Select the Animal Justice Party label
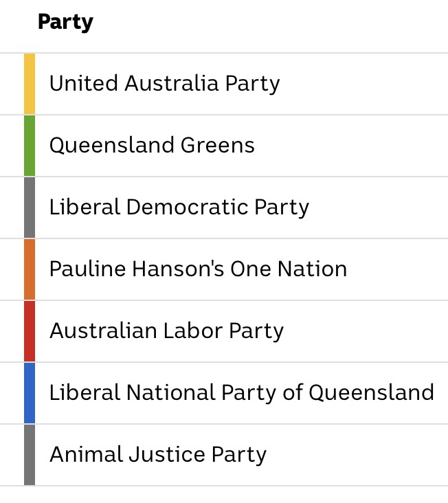This screenshot has height=503, width=448. pos(157,455)
